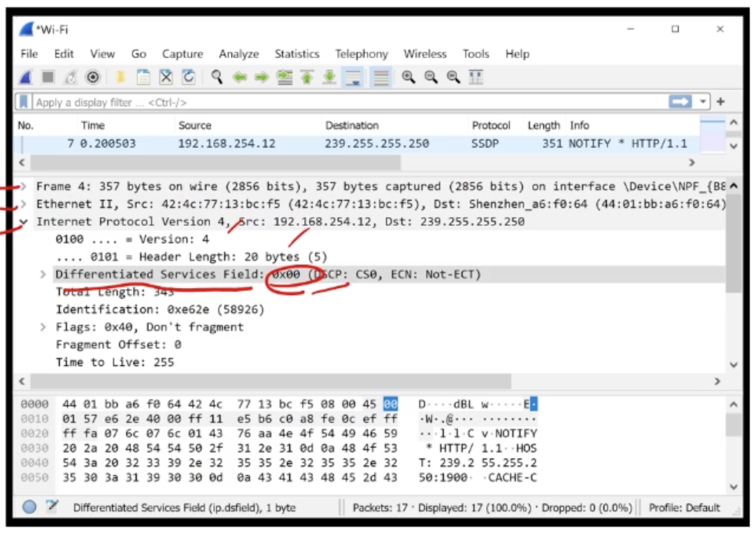756x534 pixels.
Task: Click the Profile: Default status label
Action: click(x=684, y=507)
